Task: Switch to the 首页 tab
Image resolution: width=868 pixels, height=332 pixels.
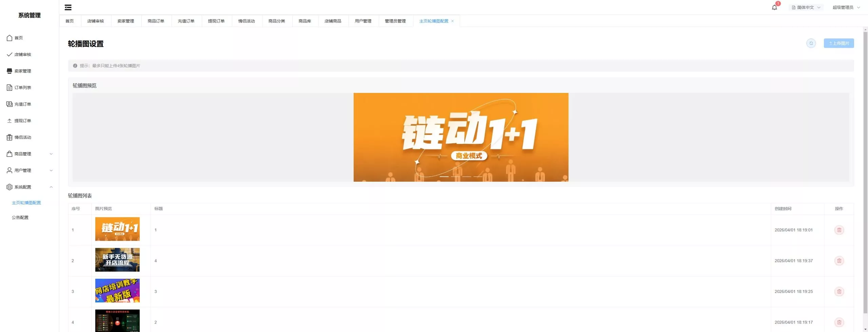Action: 70,21
